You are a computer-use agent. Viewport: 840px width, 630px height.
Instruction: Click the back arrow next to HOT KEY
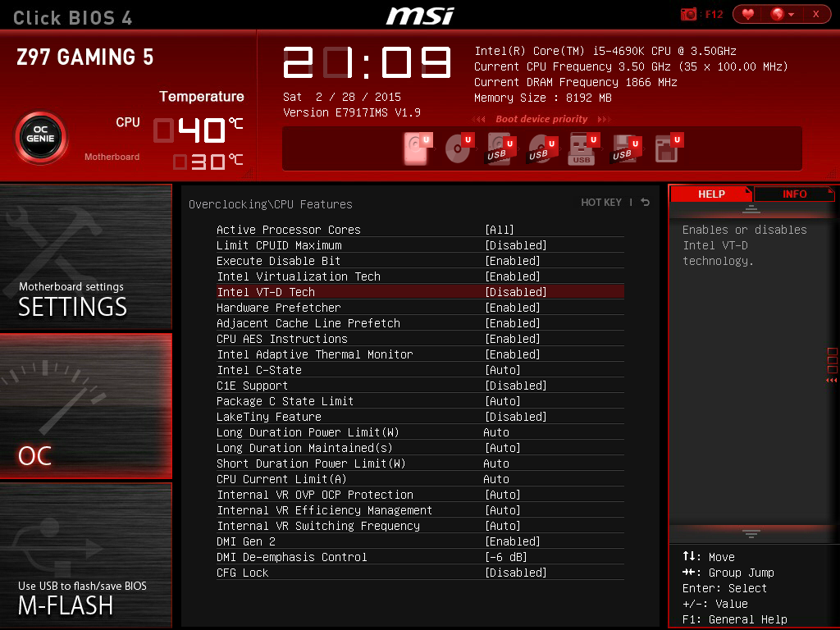click(645, 202)
